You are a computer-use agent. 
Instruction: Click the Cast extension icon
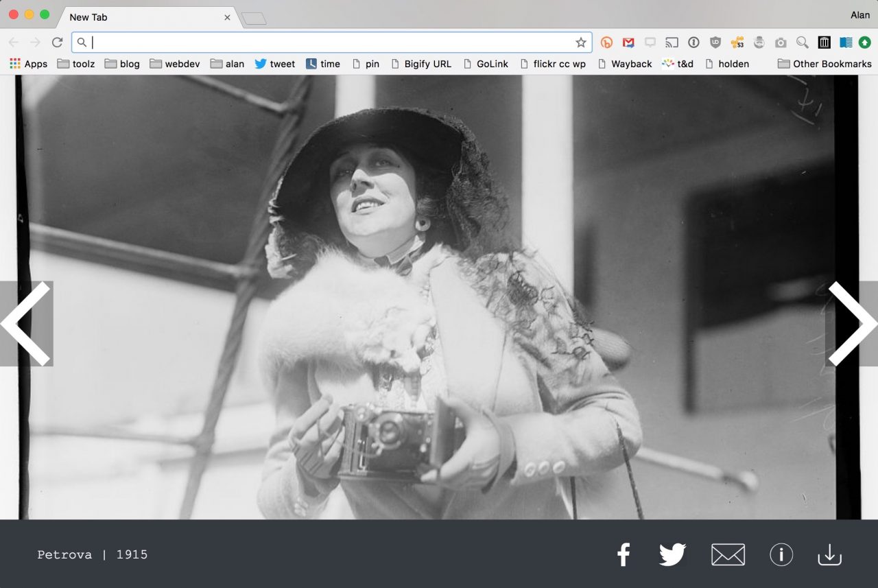coord(672,43)
